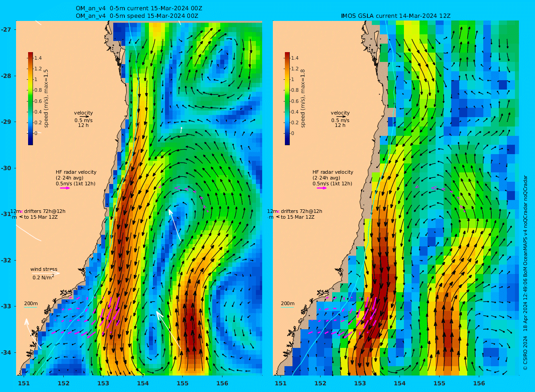Click 'to 15 Mar 12Z' text in left map

[41, 217]
